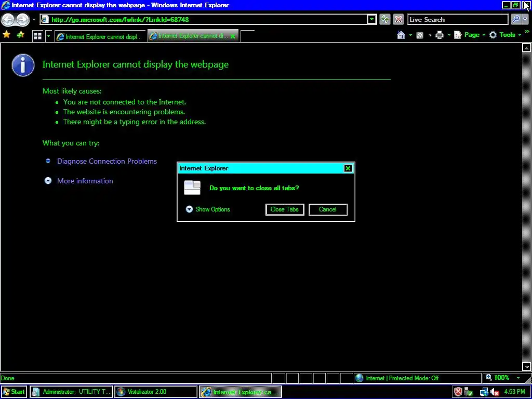This screenshot has width=532, height=399.
Task: Click the Start button
Action: [x=14, y=392]
